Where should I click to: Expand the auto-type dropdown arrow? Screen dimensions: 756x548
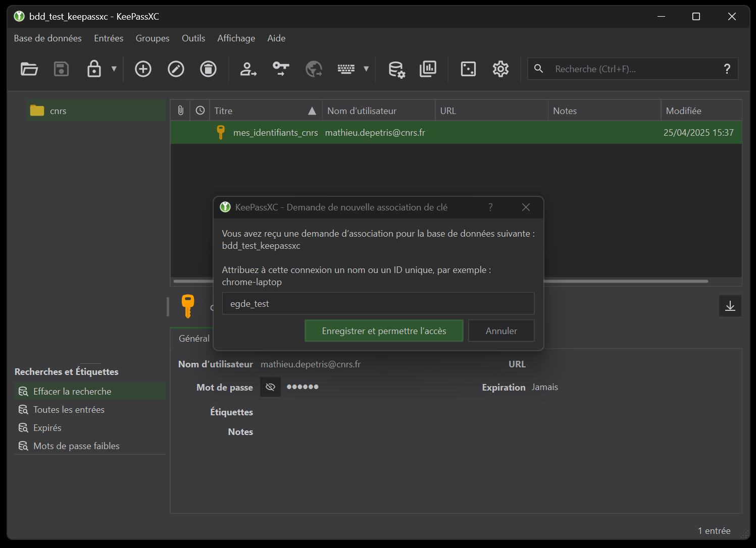(x=366, y=69)
